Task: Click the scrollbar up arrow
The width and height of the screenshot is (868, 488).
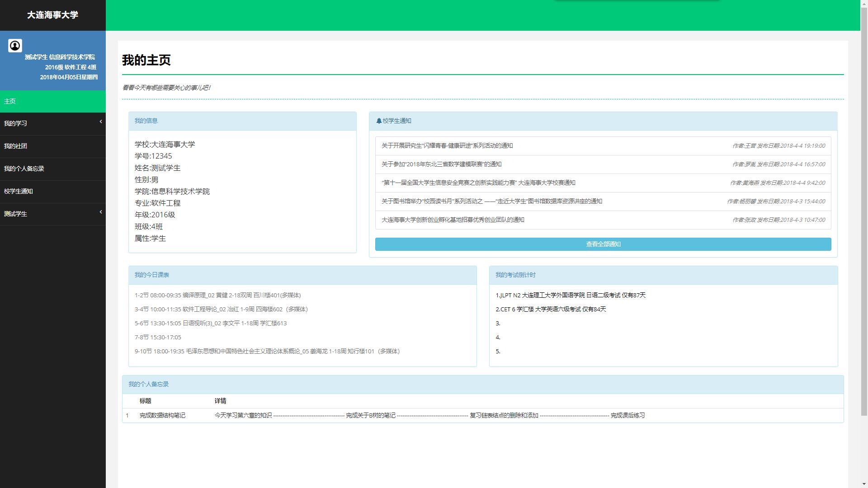Action: [864, 3]
